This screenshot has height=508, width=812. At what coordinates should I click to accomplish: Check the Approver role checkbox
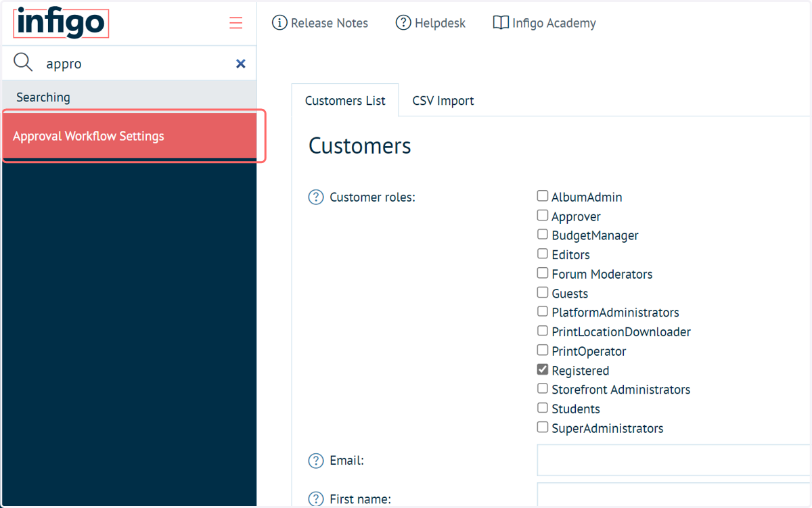(x=543, y=215)
